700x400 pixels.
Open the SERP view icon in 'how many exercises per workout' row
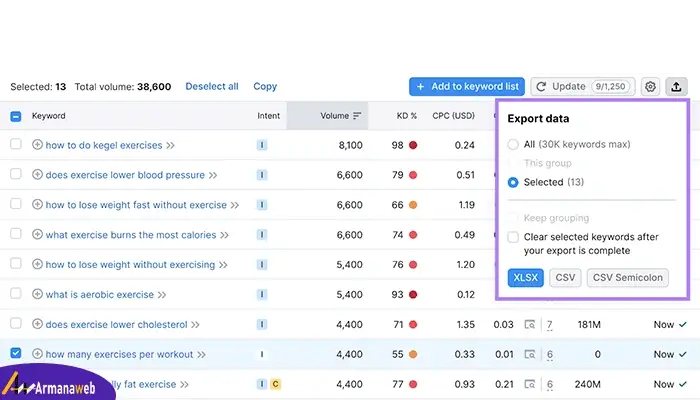point(530,354)
